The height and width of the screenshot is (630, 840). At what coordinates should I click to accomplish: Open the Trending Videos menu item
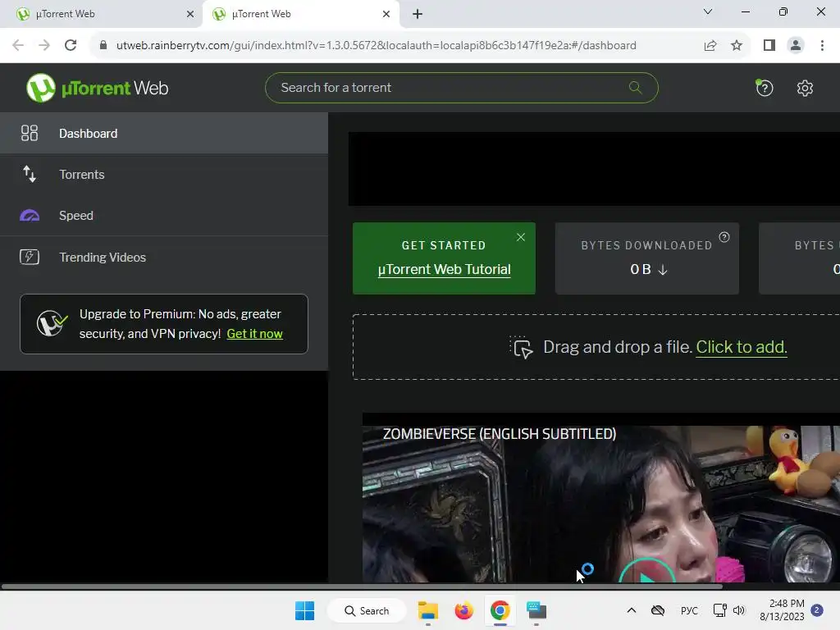164,257
